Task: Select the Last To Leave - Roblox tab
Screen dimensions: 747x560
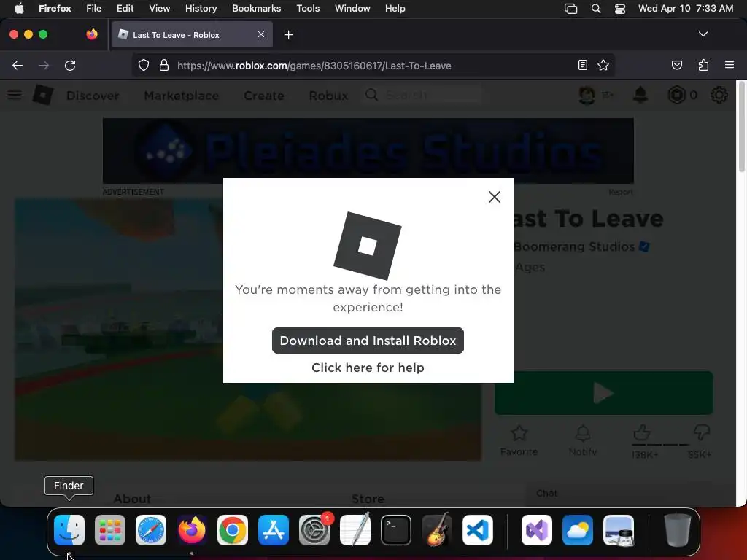Action: pyautogui.click(x=192, y=34)
